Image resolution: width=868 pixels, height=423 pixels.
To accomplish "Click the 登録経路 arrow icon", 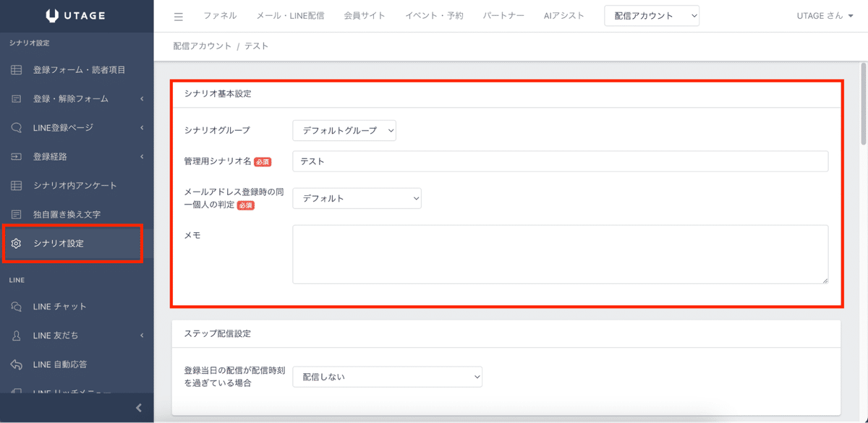I will [16, 157].
